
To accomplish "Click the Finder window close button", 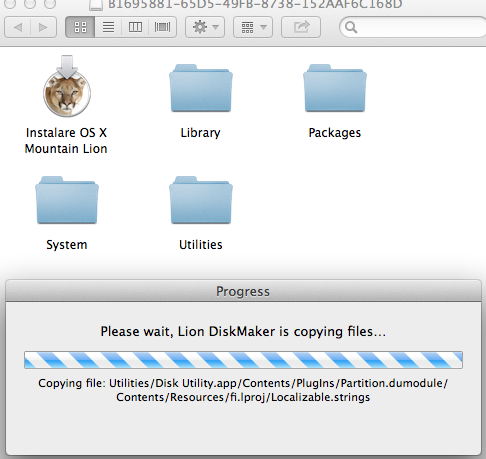I will click(10, 3).
